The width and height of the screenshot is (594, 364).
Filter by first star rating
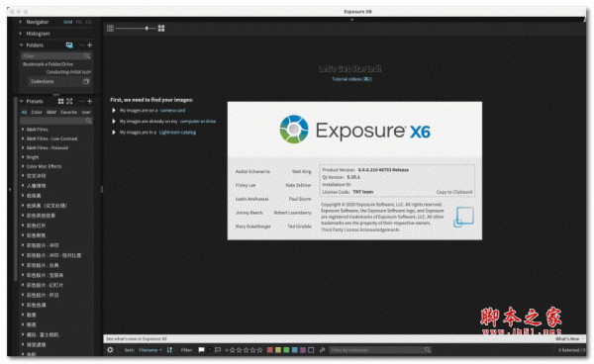point(233,350)
